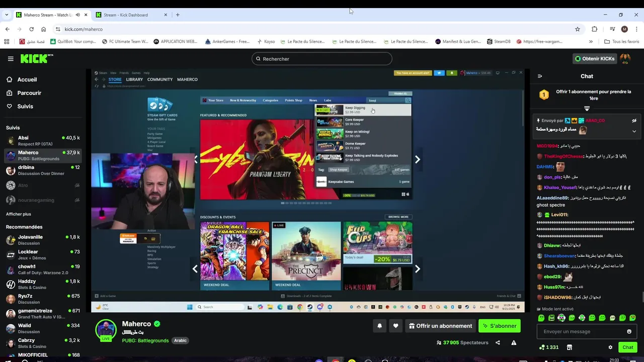Open the emoji picker in message box
Image resolution: width=644 pixels, height=362 pixels.
tap(629, 331)
